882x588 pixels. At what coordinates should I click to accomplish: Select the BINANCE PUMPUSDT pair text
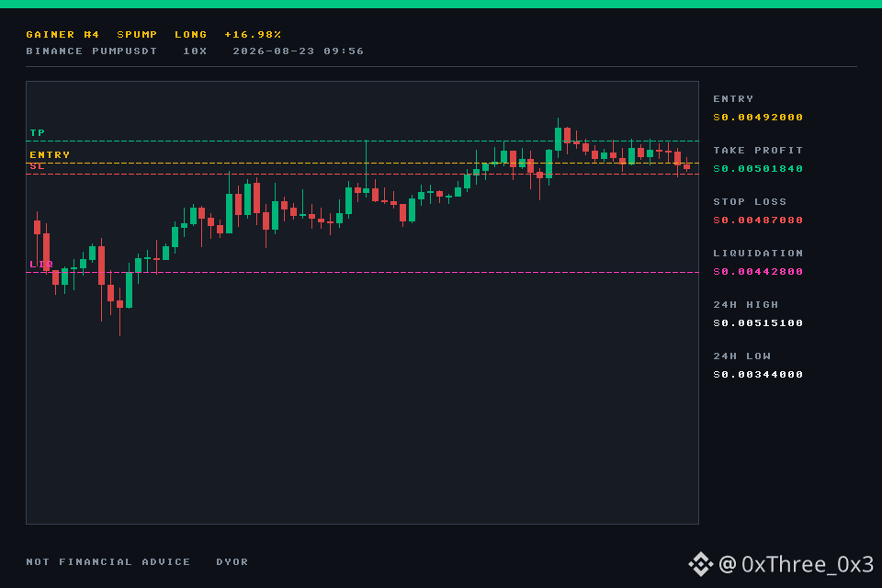(x=91, y=51)
